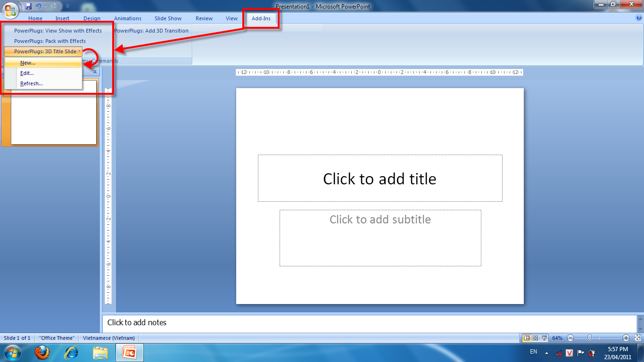Viewport: 644px width, 362px height.
Task: Go to the Slide Show tab
Action: click(168, 18)
